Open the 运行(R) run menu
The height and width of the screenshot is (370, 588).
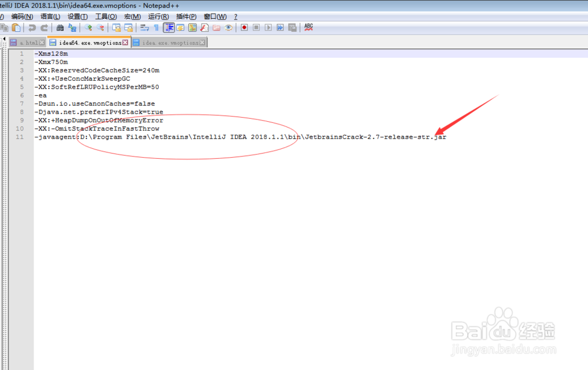point(158,16)
